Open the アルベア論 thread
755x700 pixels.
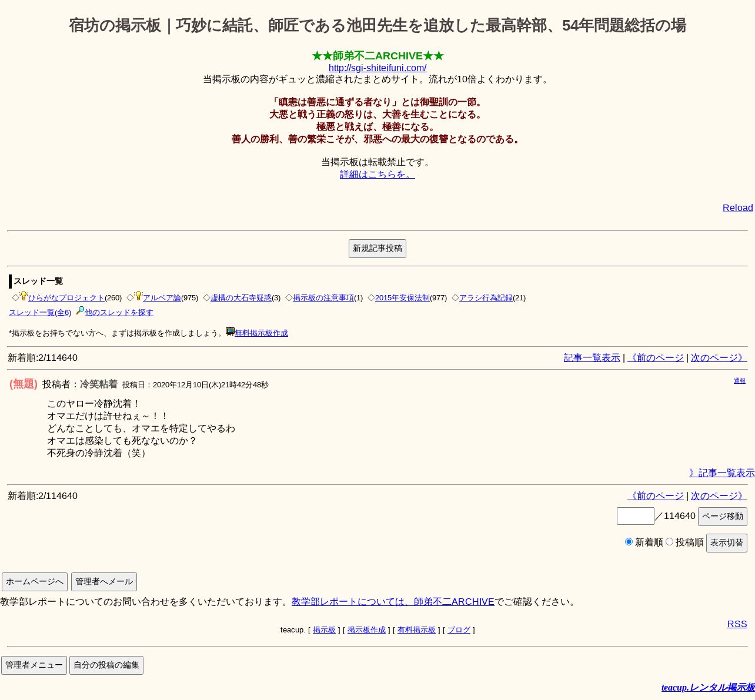click(162, 298)
